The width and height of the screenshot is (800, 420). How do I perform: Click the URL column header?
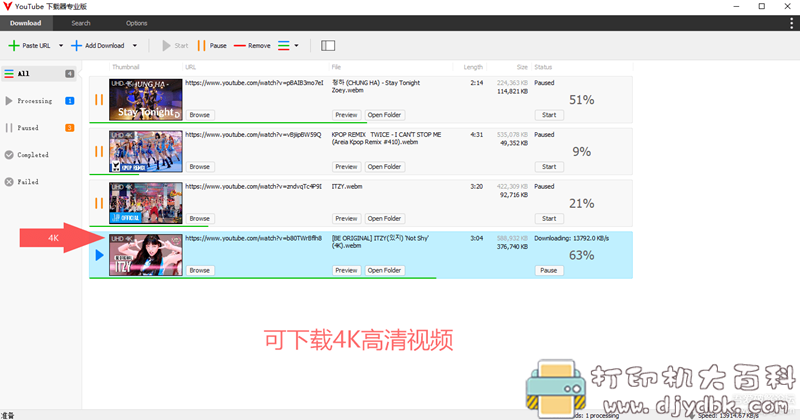coord(190,67)
